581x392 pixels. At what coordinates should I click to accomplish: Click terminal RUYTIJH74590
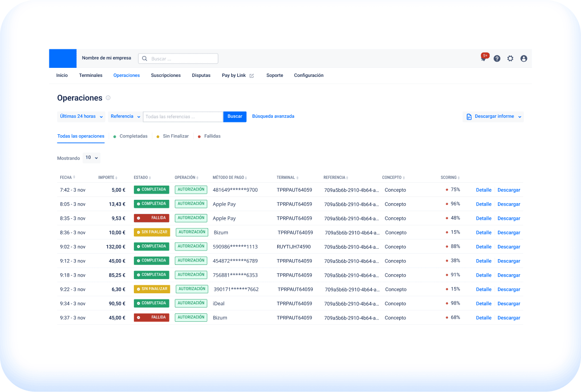[294, 247]
